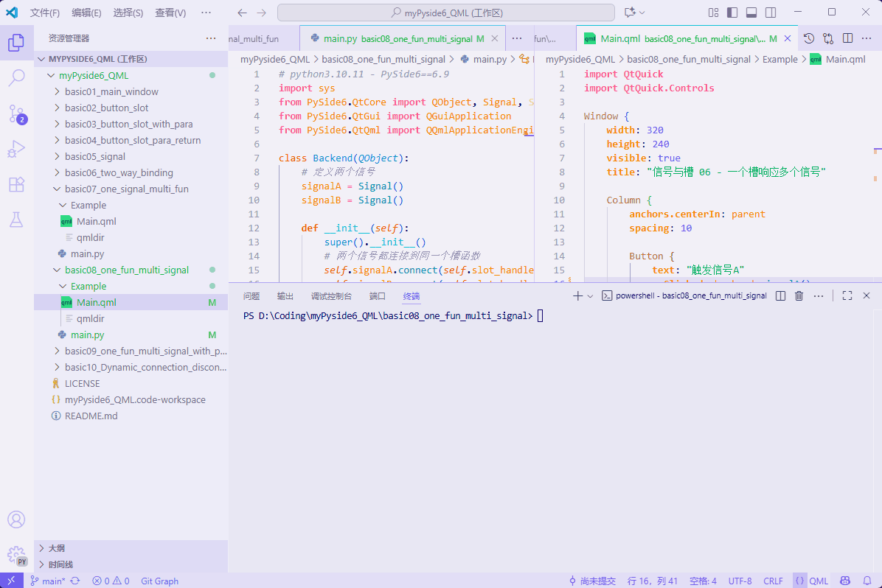882x588 pixels.
Task: Collapse basic07_one_signal_multi_fun folder
Action: point(131,189)
